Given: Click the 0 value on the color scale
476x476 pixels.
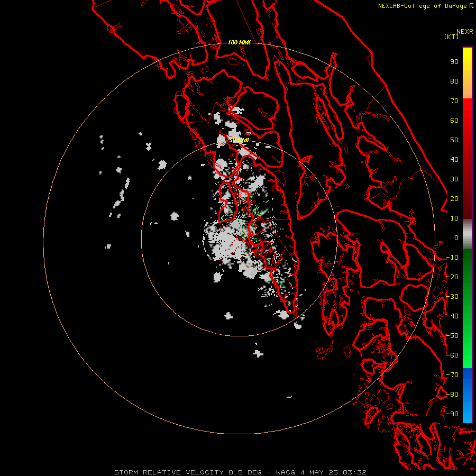Looking at the screenshot, I should tap(456, 238).
